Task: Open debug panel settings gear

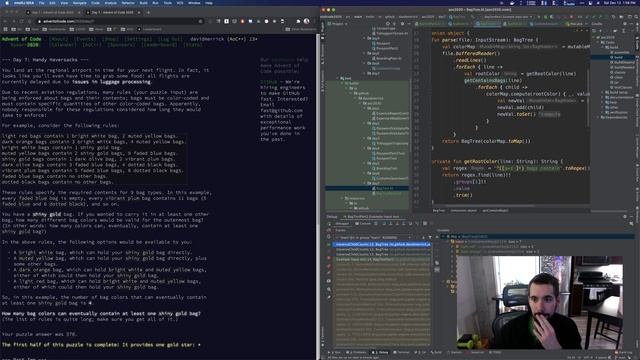Action: pos(625,216)
